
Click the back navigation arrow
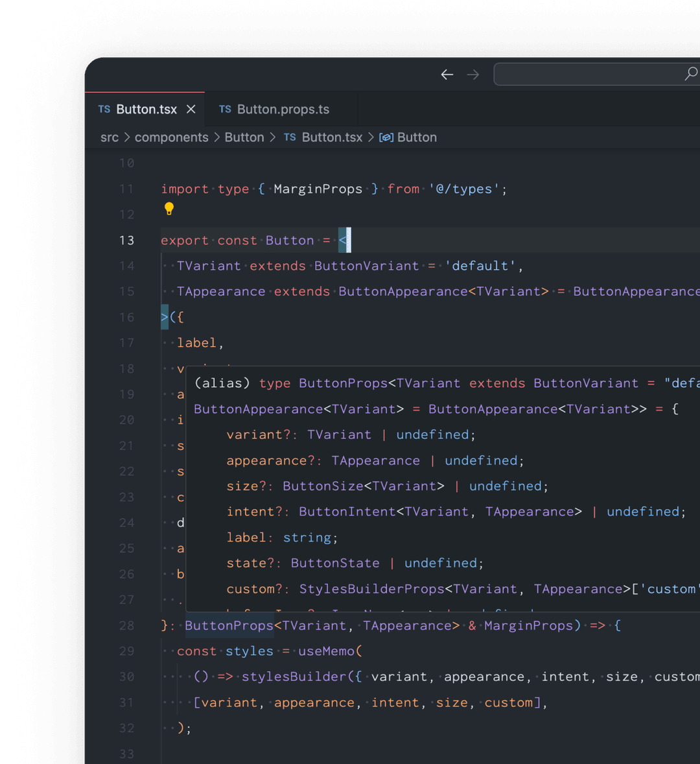click(x=447, y=75)
